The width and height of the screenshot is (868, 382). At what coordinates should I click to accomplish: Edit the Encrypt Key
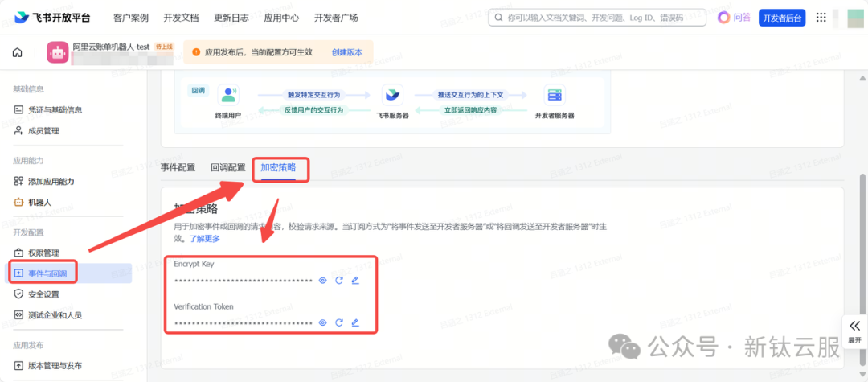point(355,281)
